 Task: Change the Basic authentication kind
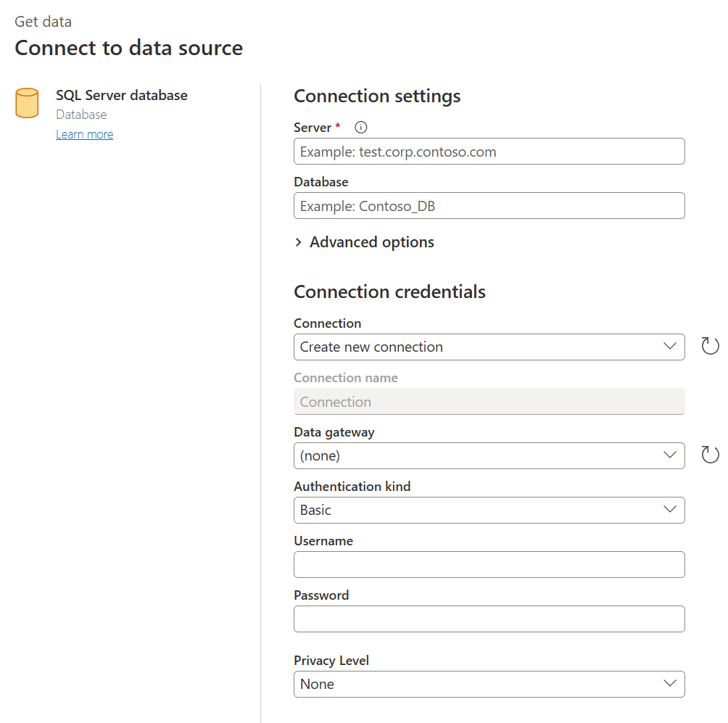point(489,510)
